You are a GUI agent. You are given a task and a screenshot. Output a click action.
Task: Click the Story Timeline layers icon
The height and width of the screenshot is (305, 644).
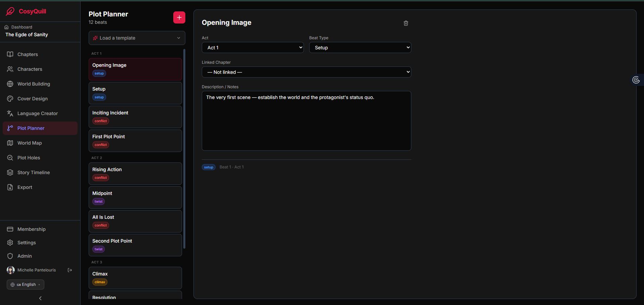[10, 172]
